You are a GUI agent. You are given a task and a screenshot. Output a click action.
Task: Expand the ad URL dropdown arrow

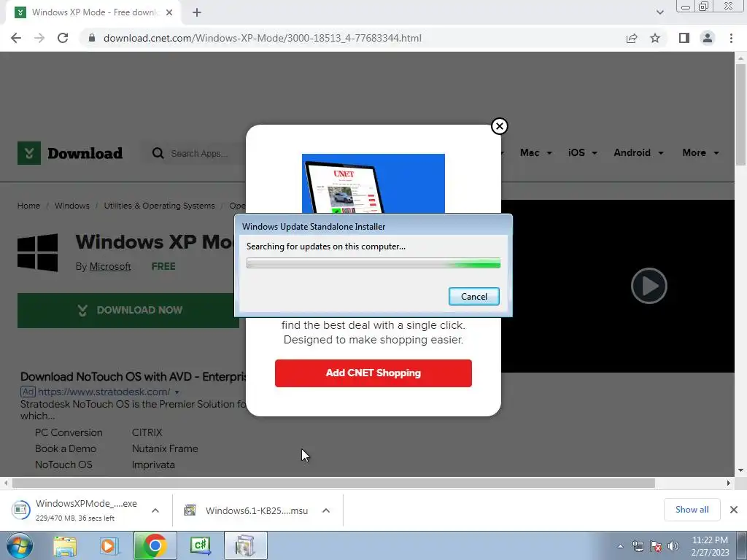tap(177, 392)
